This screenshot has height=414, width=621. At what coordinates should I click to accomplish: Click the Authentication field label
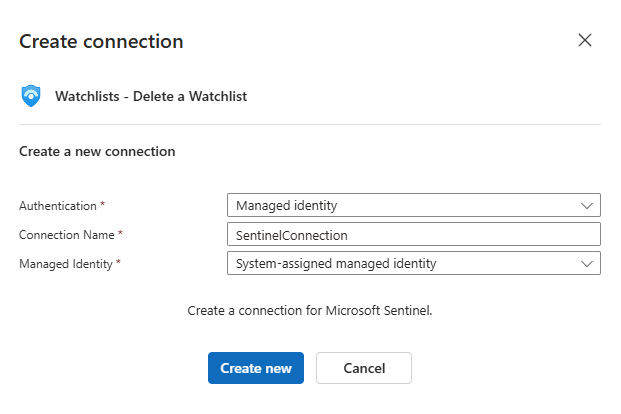click(x=58, y=205)
